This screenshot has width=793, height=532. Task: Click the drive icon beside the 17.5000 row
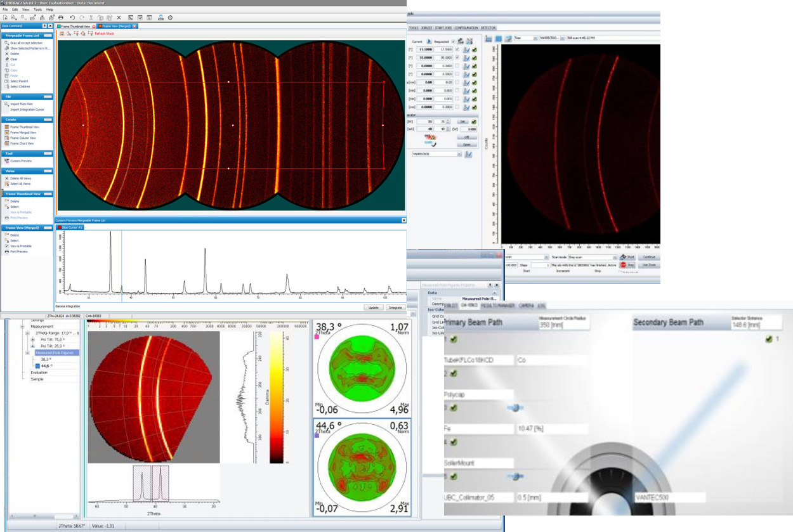(x=466, y=50)
